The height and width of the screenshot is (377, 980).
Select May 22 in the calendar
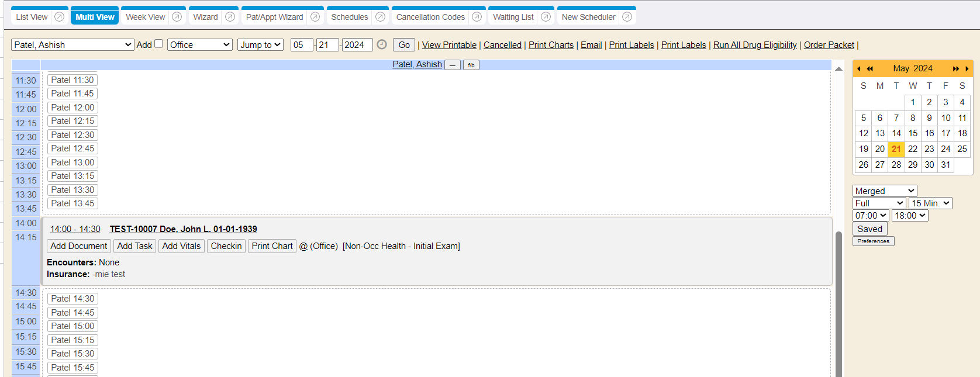click(912, 149)
